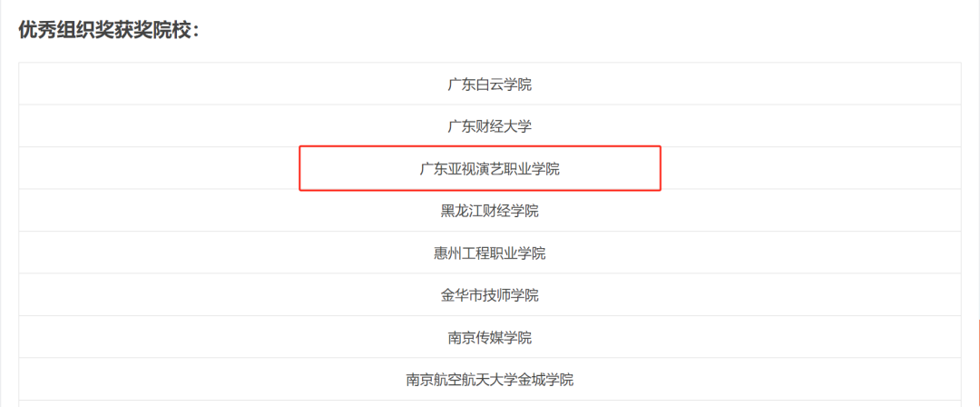This screenshot has height=407, width=980.
Task: Select the 广东亚视演艺职业学院 text
Action: 489,169
